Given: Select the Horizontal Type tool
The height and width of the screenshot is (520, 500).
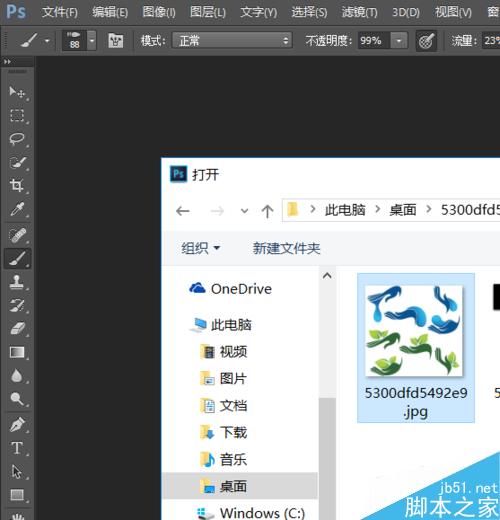Looking at the screenshot, I should 17,448.
